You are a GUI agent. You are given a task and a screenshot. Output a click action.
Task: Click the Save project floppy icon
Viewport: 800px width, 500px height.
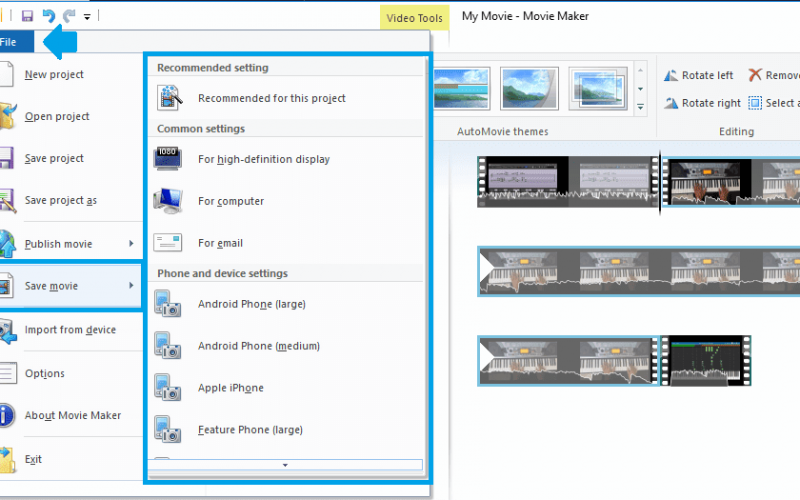point(7,158)
